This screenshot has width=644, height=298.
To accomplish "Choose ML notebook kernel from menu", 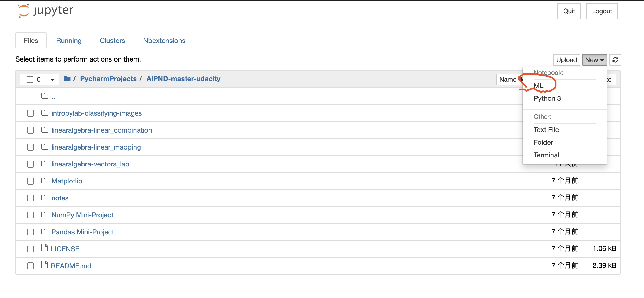I will 539,86.
